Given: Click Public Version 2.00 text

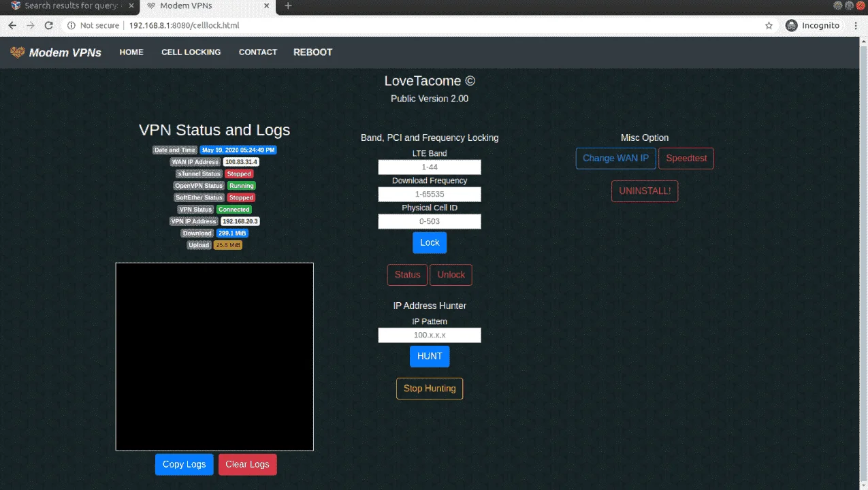Looking at the screenshot, I should coord(430,99).
